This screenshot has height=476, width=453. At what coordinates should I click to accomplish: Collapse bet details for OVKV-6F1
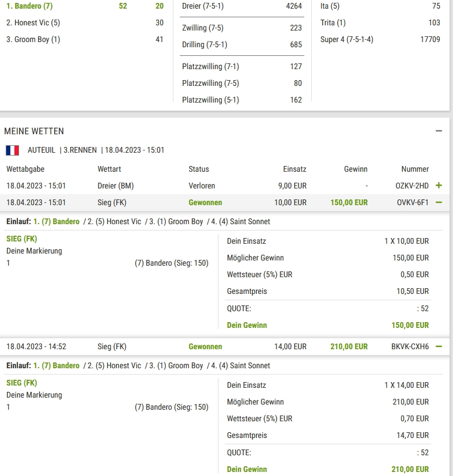coord(439,202)
